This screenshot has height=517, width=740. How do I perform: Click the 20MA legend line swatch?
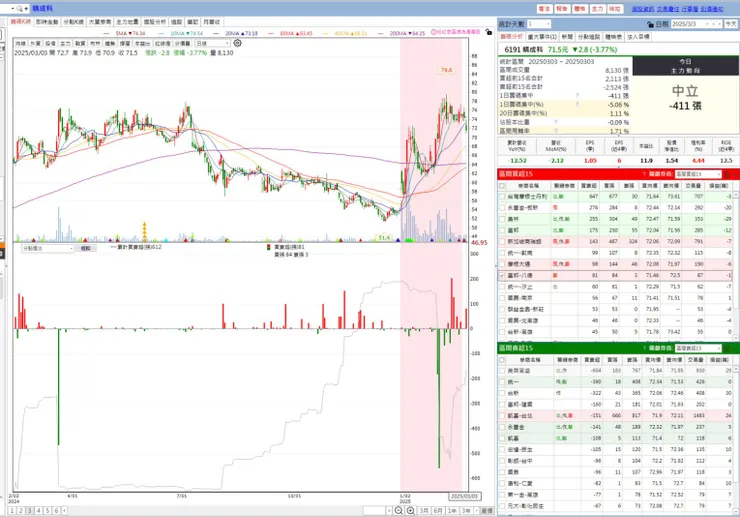(216, 34)
